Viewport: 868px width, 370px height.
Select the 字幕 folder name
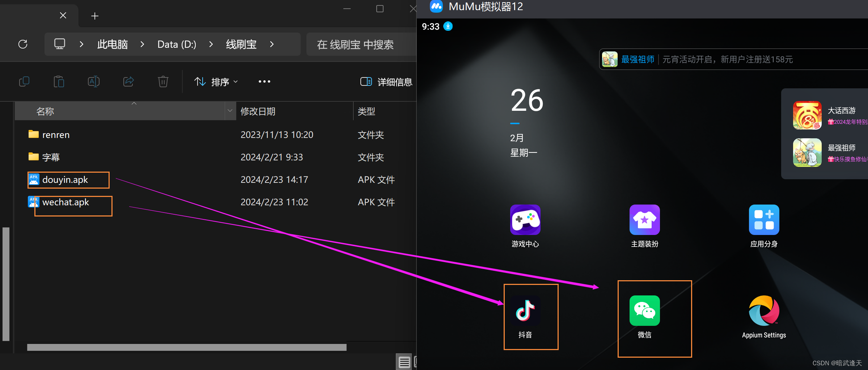point(51,157)
